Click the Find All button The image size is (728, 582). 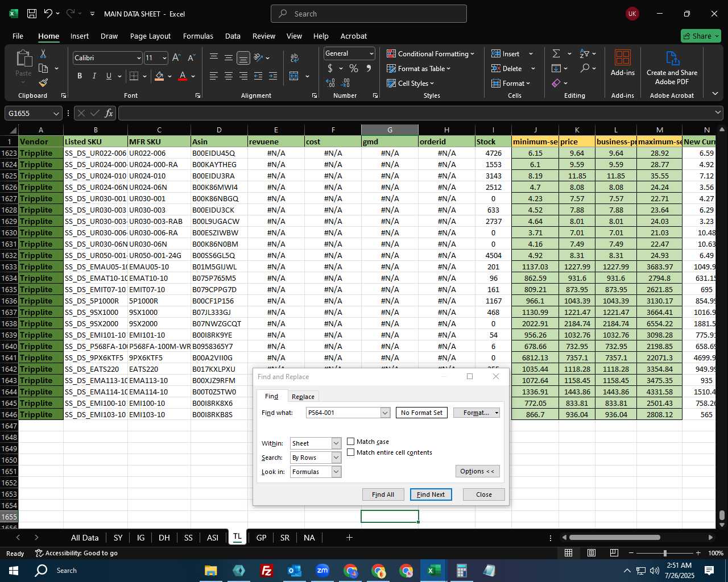383,494
